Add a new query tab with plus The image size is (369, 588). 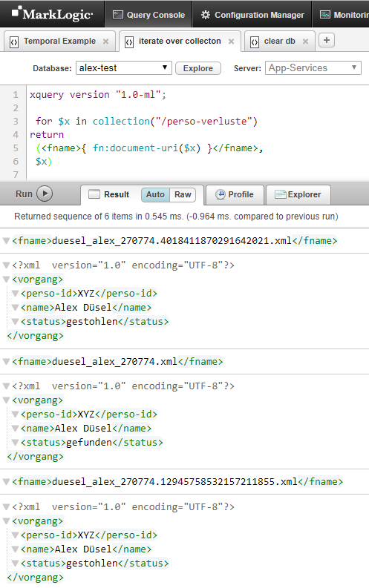point(327,40)
